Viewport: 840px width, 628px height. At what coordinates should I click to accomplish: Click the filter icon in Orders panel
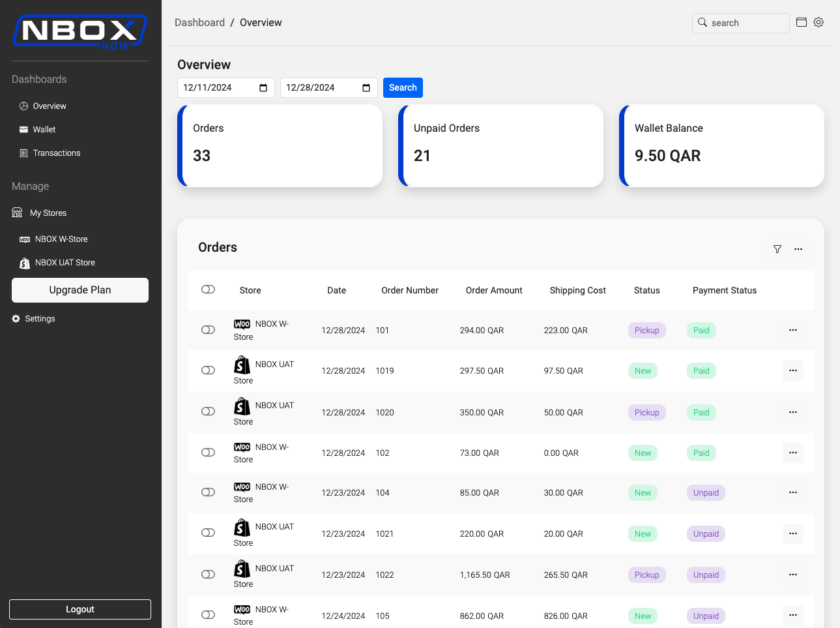777,249
